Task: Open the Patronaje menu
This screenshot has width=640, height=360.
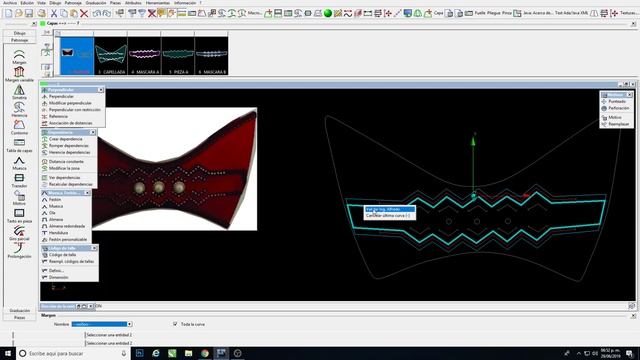Action: point(73,3)
